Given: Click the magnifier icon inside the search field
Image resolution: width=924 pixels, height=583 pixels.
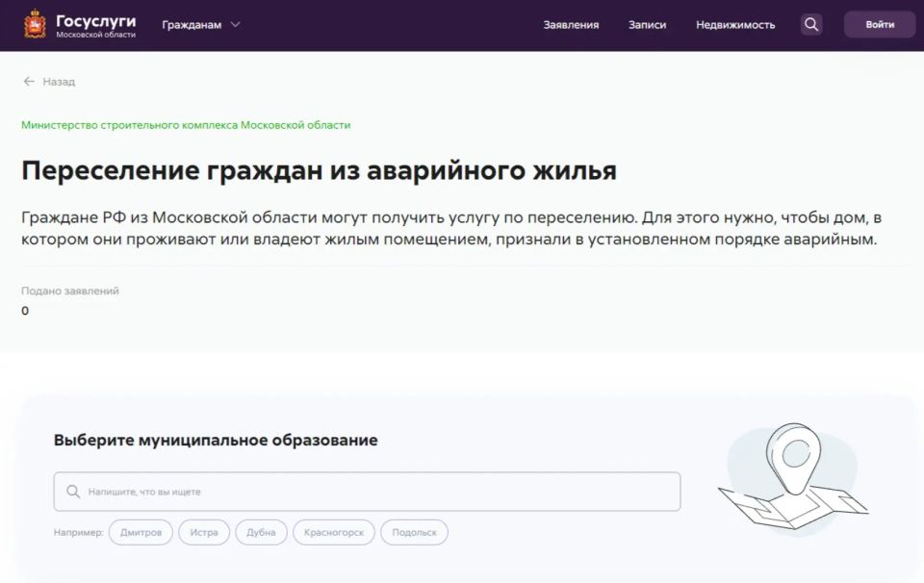Looking at the screenshot, I should [x=73, y=492].
